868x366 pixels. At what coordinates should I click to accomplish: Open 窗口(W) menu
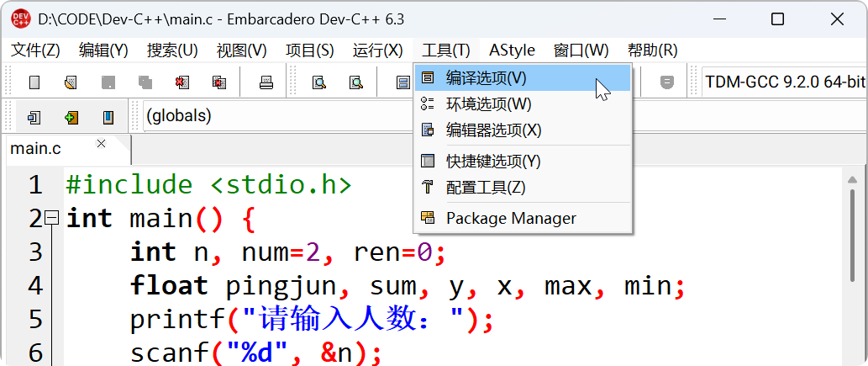(581, 50)
